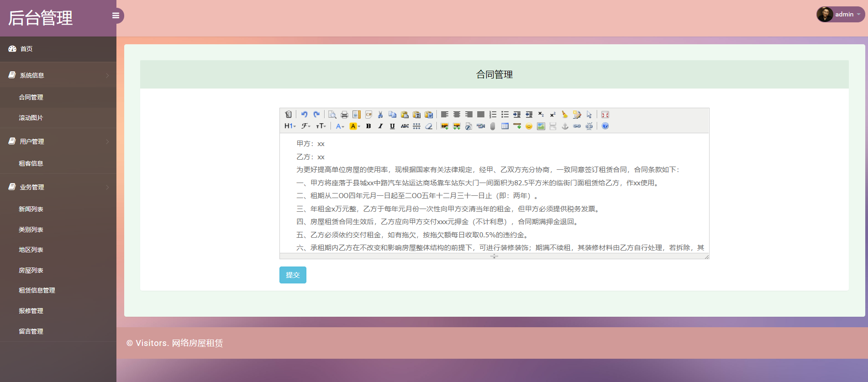The height and width of the screenshot is (382, 868).
Task: Insert a hyperlink with chain icon
Action: tap(577, 126)
